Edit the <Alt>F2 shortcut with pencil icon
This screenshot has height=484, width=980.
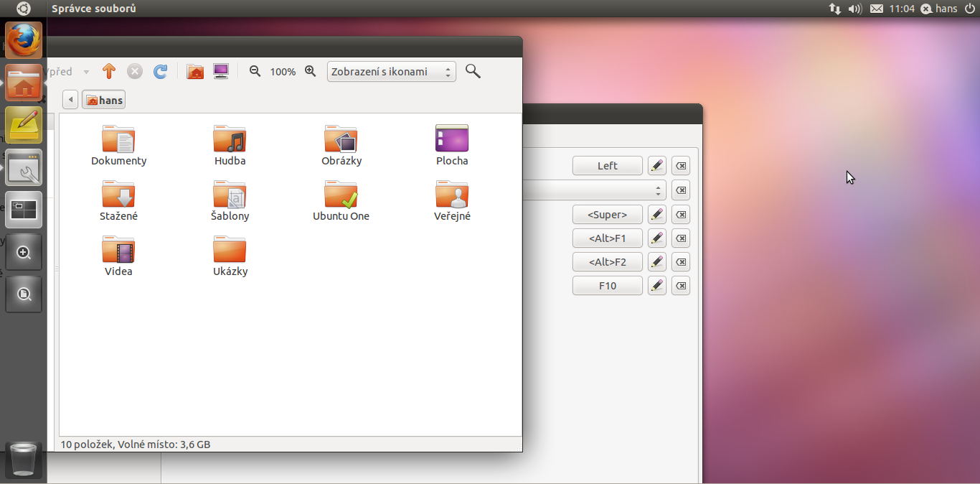pos(656,262)
